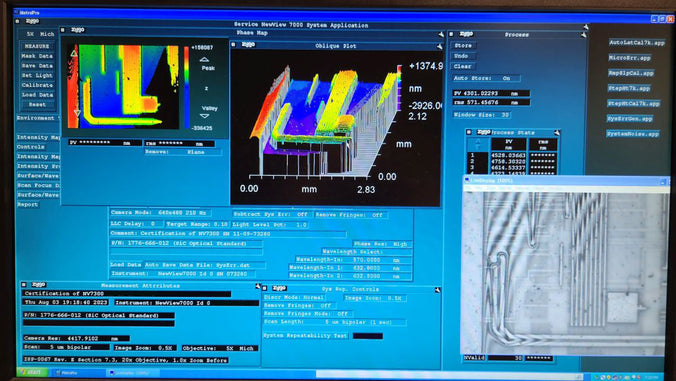Open the Mask Data editor
This screenshot has height=381, width=676.
tap(38, 56)
